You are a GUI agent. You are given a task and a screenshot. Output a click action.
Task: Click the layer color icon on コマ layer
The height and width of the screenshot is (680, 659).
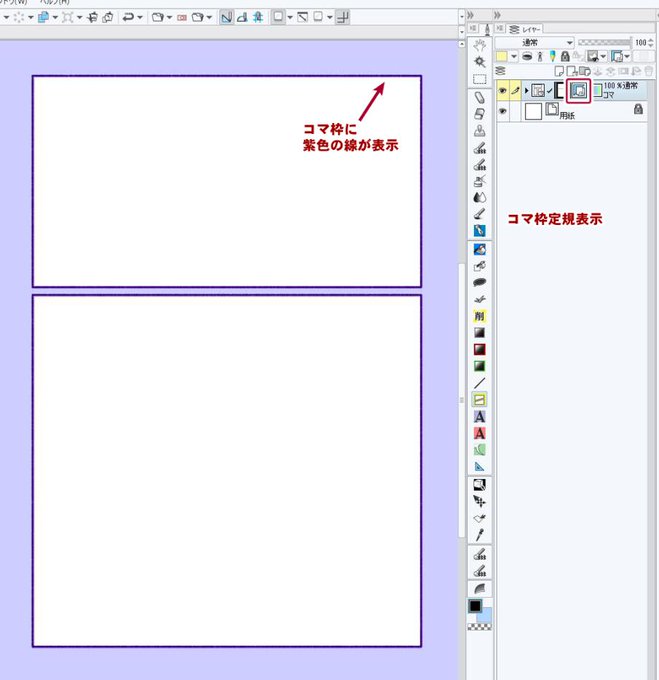[x=598, y=90]
